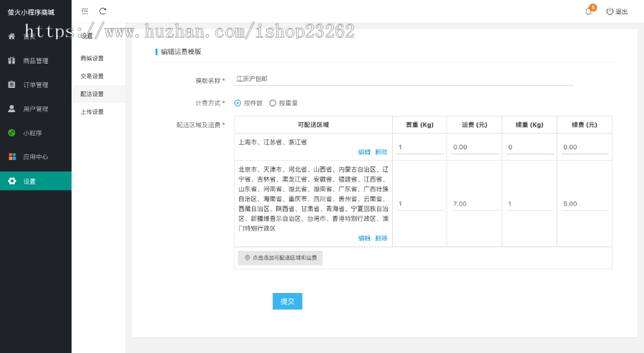Click the gear icon beside 设置

12,181
